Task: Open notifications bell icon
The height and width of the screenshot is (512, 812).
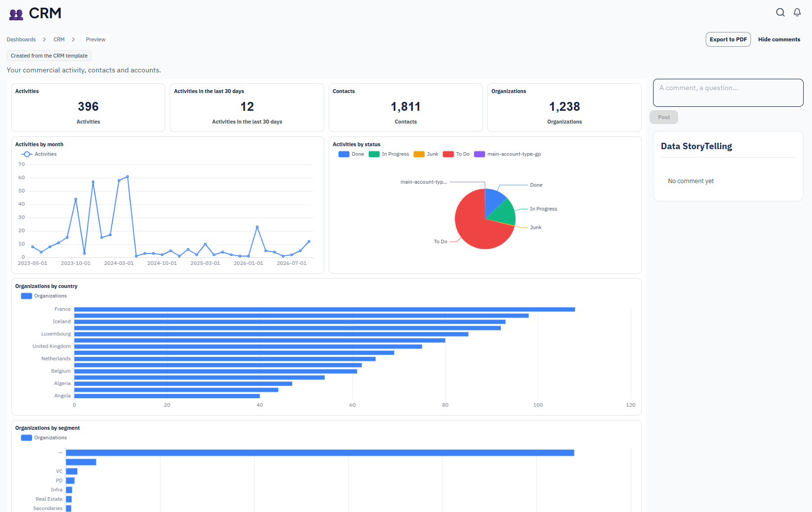Action: point(797,12)
